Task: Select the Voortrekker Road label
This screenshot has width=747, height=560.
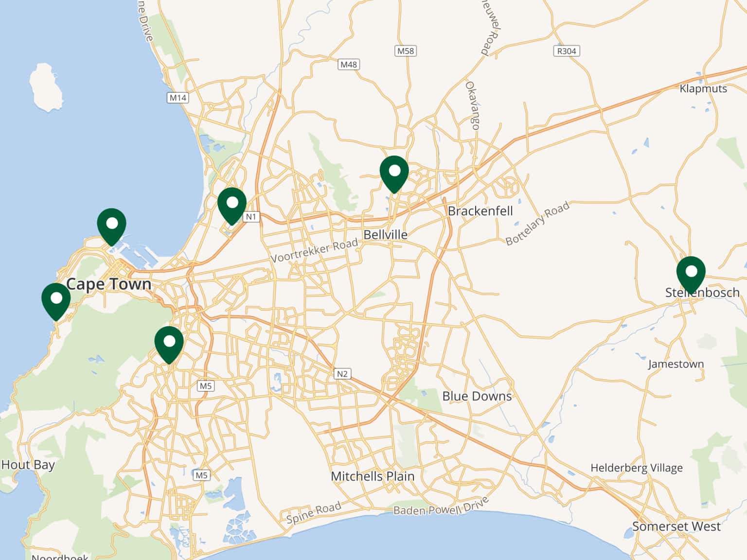Action: pyautogui.click(x=314, y=251)
